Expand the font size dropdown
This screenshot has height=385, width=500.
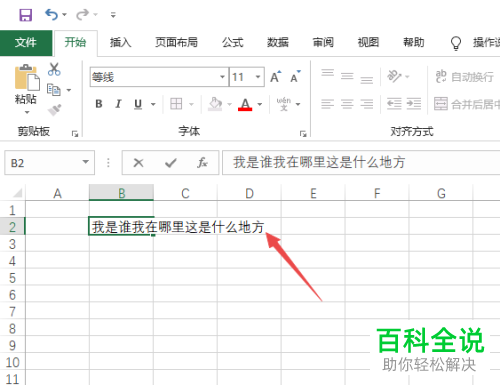258,77
